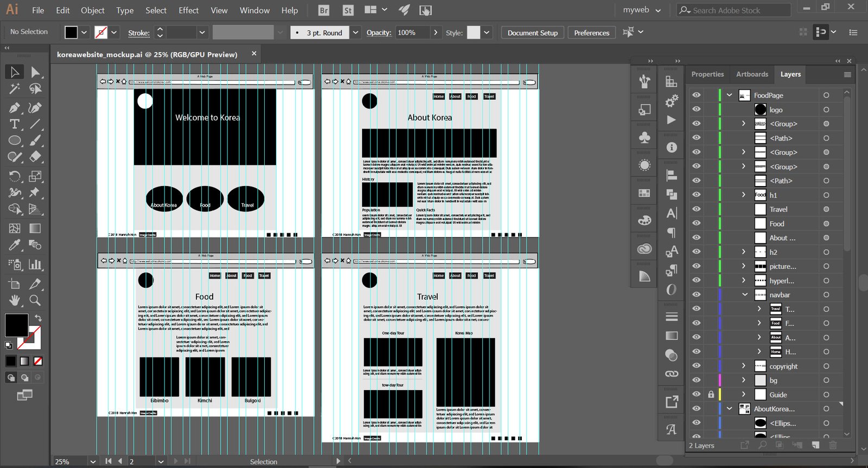Create new layer in Layers panel
The width and height of the screenshot is (868, 468).
click(815, 445)
